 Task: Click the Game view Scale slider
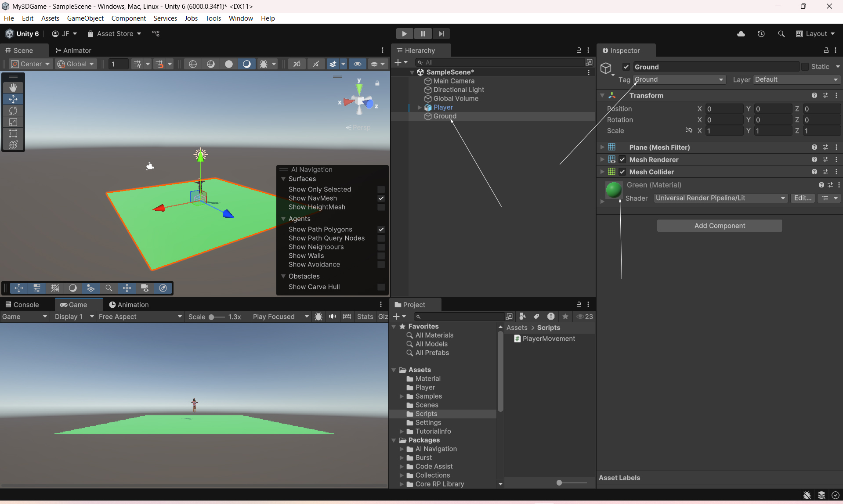[215, 317]
